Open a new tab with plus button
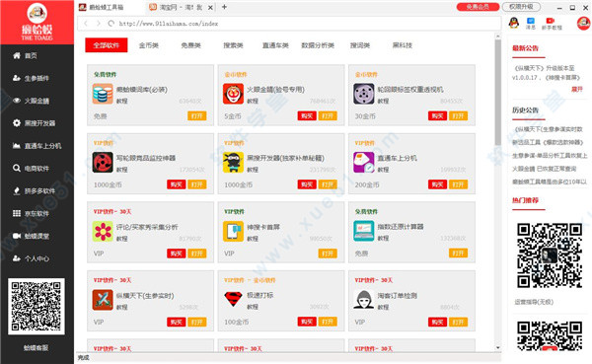The width and height of the screenshot is (592, 364). tap(224, 7)
